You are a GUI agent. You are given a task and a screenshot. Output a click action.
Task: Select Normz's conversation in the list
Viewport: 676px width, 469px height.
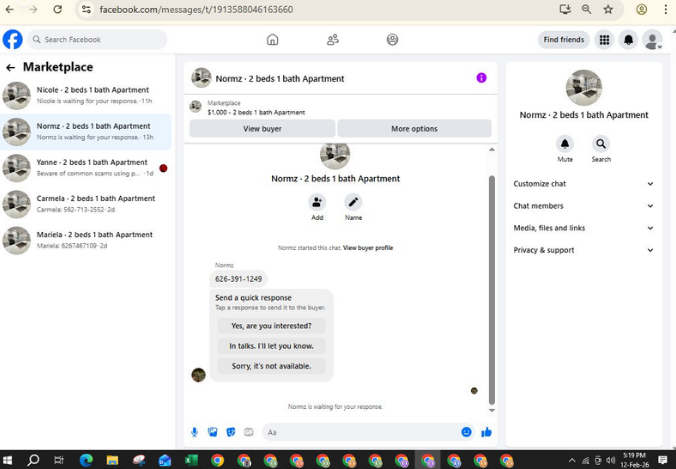86,131
